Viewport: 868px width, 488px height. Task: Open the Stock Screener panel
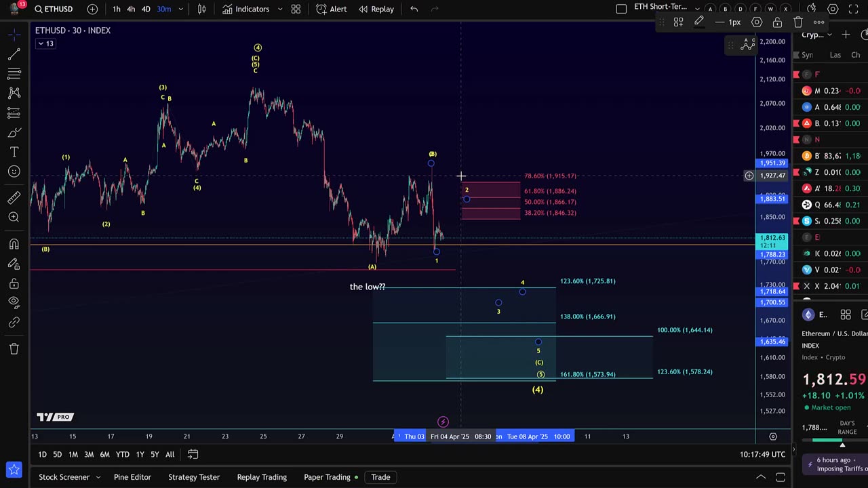(64, 477)
